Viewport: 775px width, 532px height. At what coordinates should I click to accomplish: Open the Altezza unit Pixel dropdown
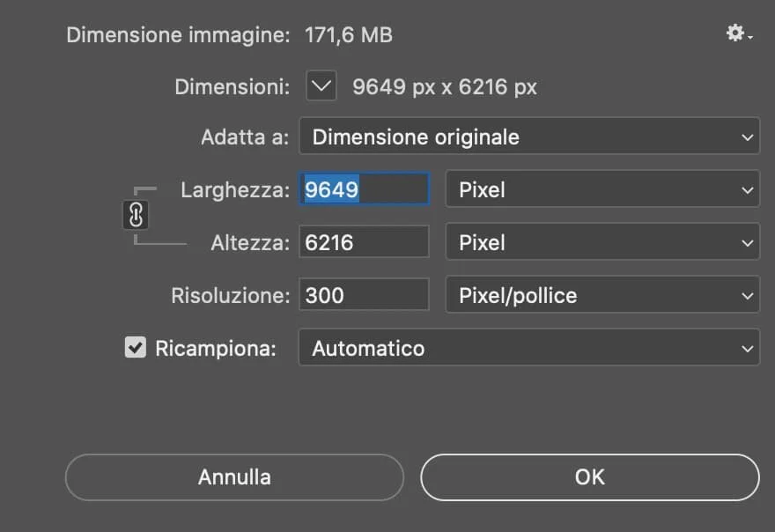click(602, 241)
